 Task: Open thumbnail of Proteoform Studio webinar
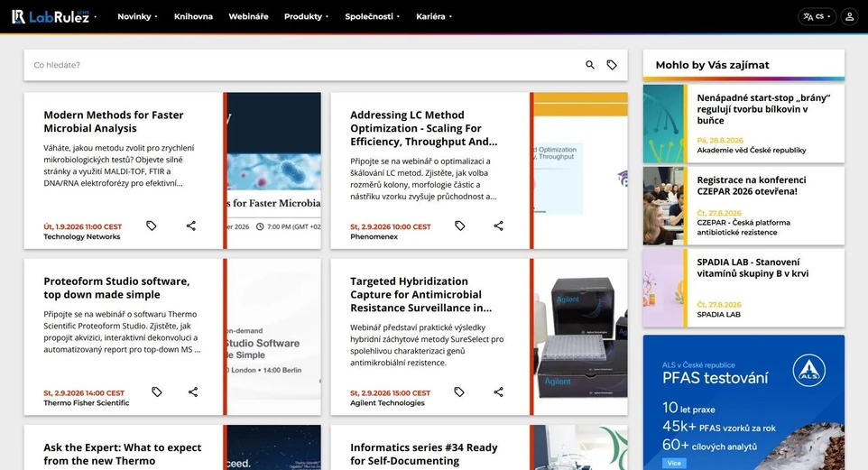click(x=273, y=336)
